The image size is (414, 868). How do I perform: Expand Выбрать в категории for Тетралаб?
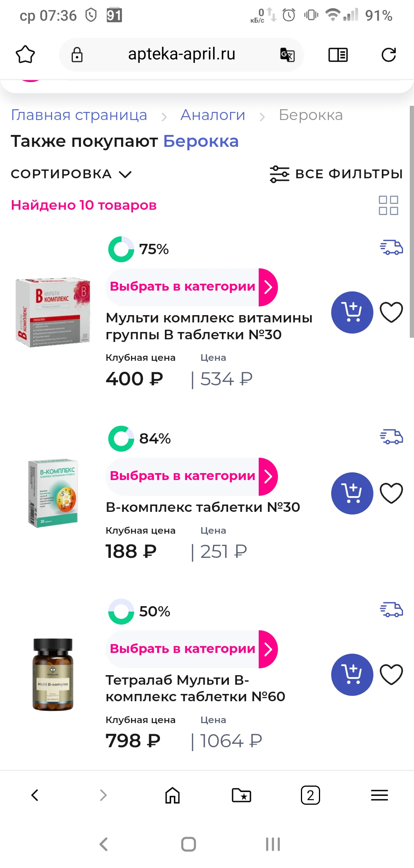(192, 649)
